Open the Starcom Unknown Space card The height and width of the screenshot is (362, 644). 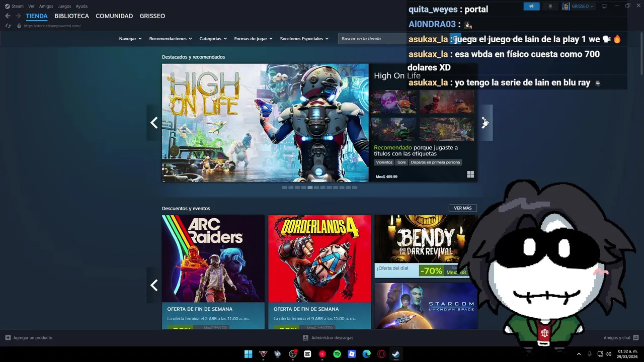(x=426, y=306)
